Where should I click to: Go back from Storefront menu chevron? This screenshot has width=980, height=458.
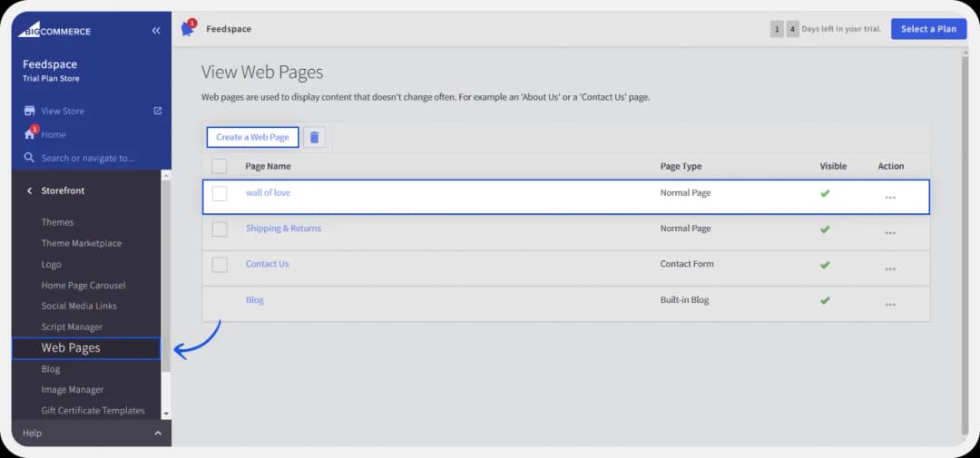[29, 190]
